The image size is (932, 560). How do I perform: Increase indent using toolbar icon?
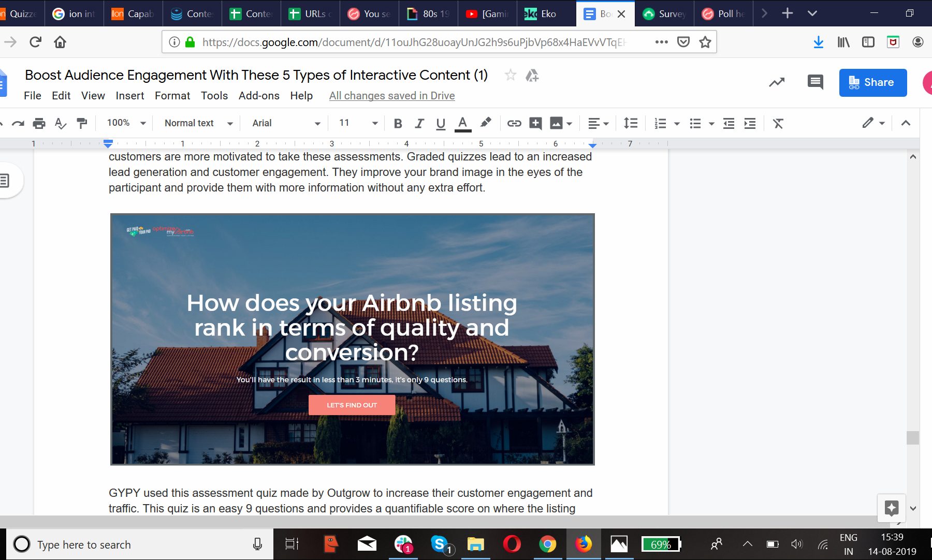[750, 123]
